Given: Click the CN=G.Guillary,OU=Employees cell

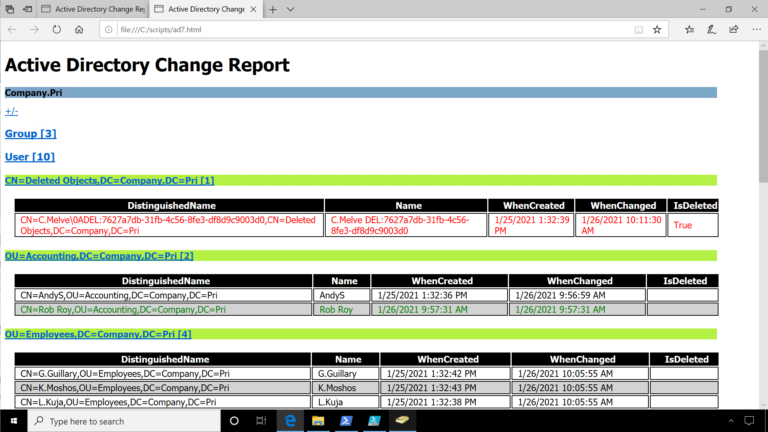Looking at the screenshot, I should point(163,374).
